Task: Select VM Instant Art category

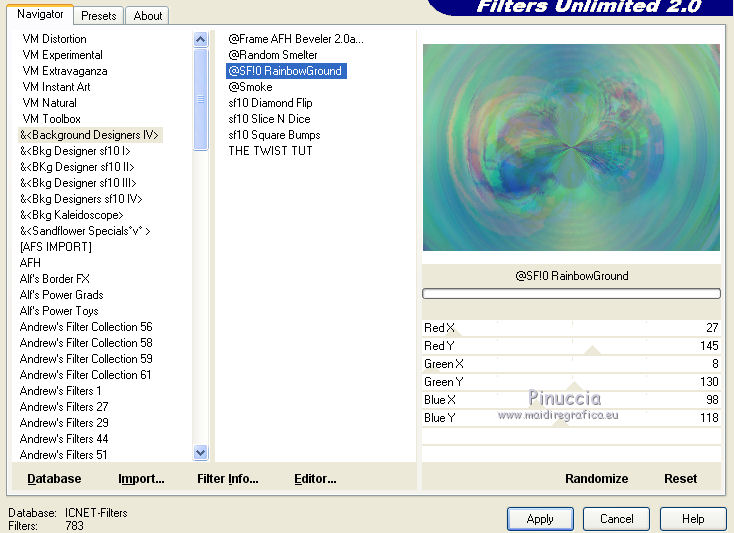Action: 56,87
